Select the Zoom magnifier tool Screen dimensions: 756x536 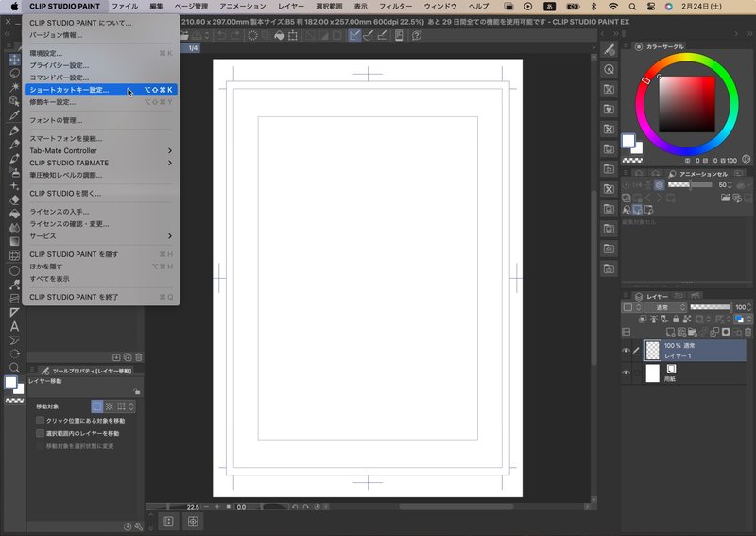tap(14, 368)
